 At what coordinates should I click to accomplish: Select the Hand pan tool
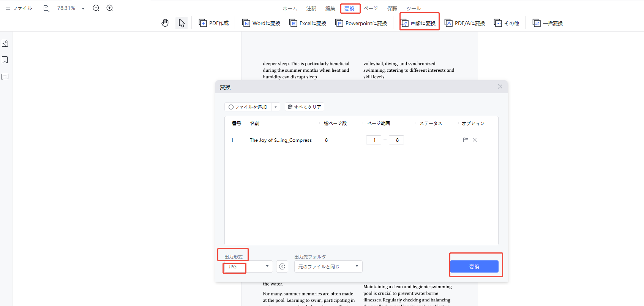click(165, 23)
